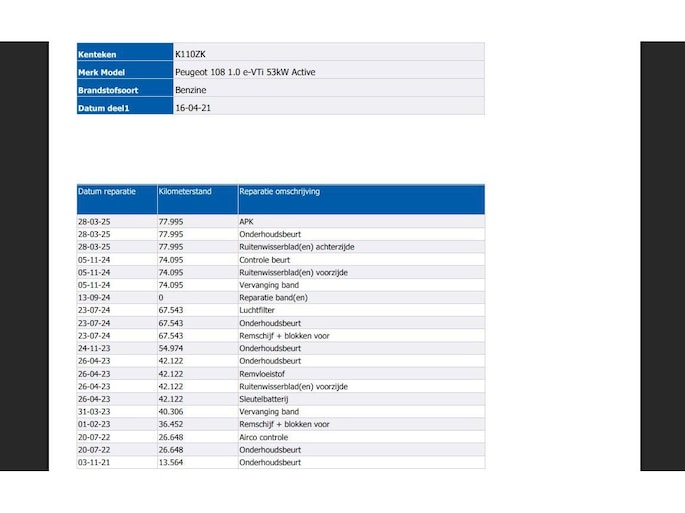The width and height of the screenshot is (685, 513).
Task: Click the Kilometerstand column header
Action: 197,199
